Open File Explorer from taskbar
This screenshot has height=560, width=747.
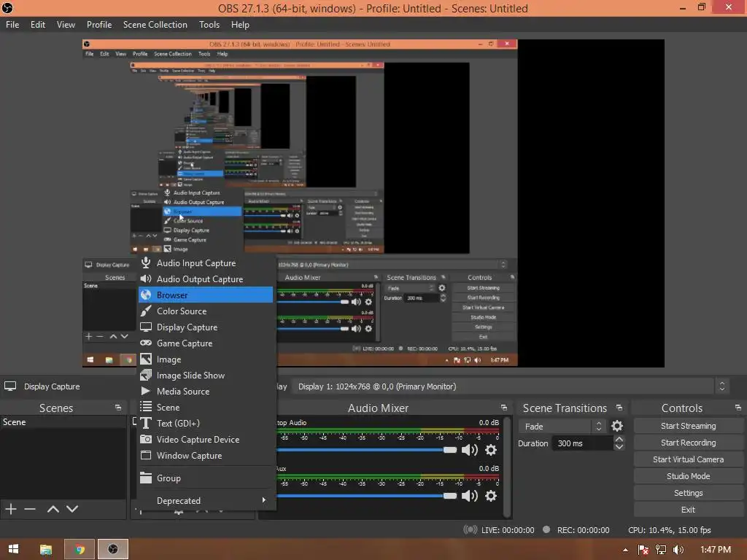point(46,549)
